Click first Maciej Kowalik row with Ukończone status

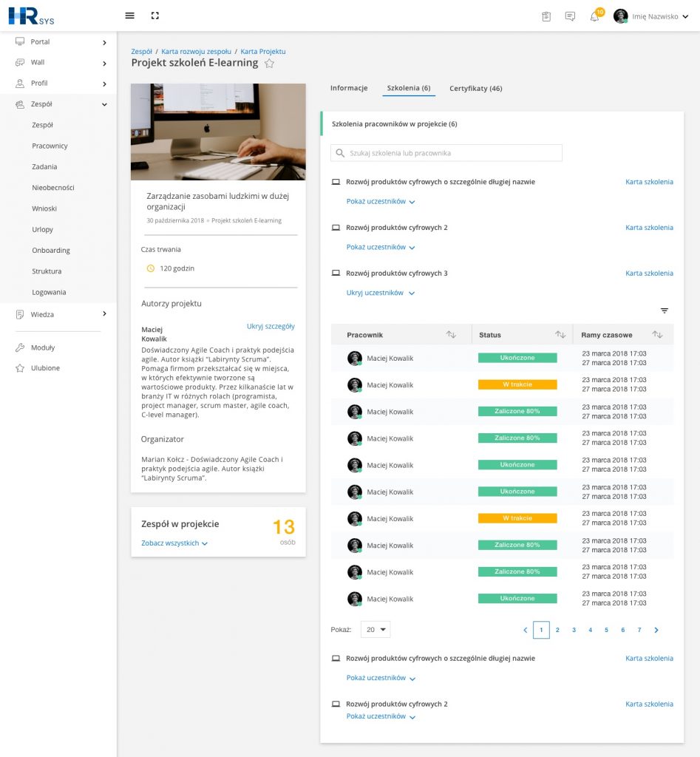tap(502, 359)
